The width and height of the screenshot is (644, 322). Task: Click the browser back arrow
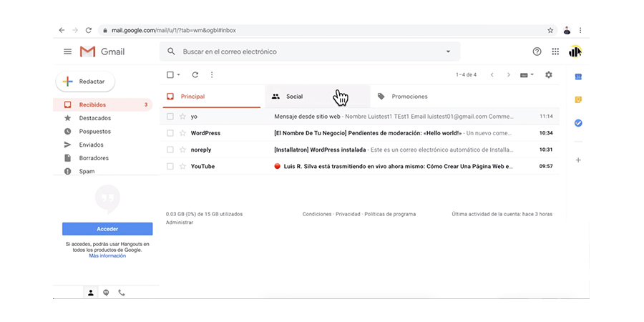point(62,30)
